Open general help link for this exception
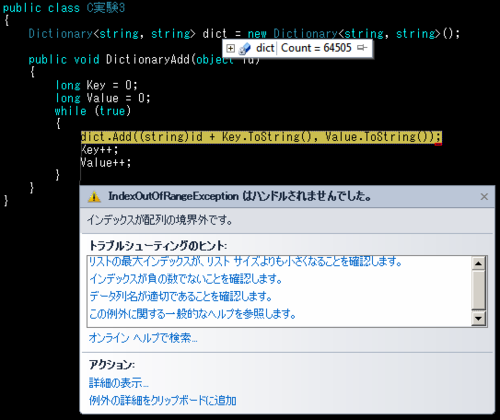The width and height of the screenshot is (500, 420). pos(193,314)
